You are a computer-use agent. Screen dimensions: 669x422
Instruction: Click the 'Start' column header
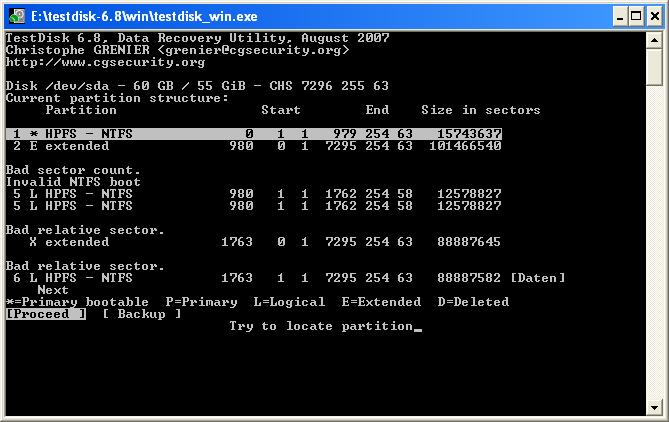[x=281, y=110]
